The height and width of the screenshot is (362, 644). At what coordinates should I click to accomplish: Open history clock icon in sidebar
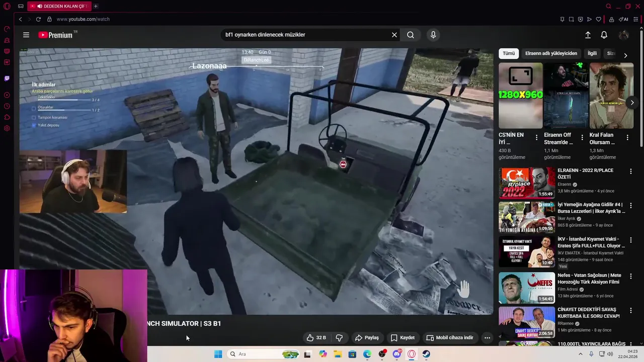(7, 106)
